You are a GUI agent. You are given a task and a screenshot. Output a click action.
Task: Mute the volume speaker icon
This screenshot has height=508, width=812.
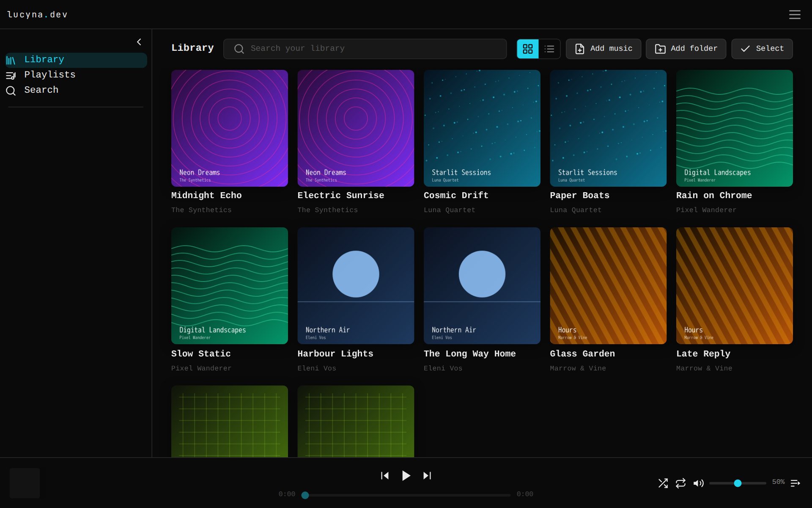click(x=698, y=483)
